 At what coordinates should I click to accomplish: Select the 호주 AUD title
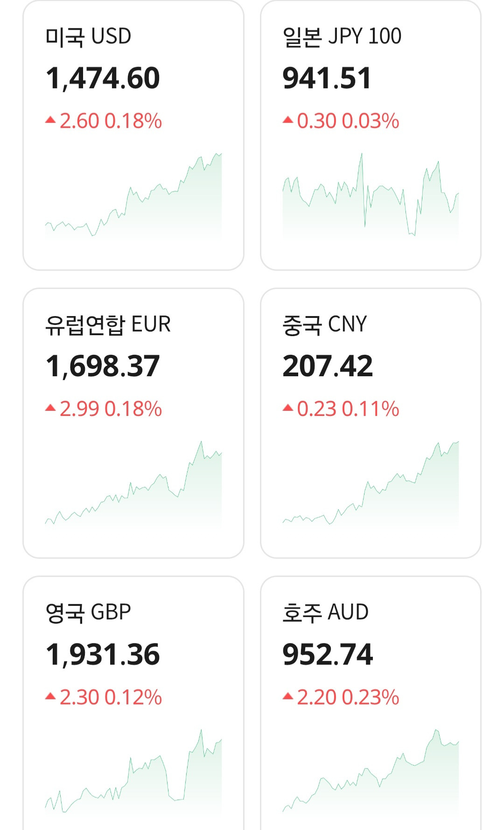click(325, 612)
